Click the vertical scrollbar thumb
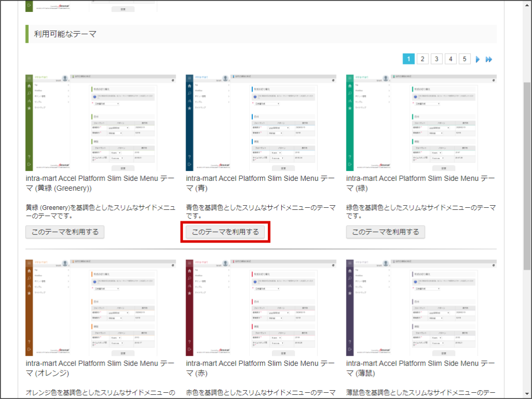Viewport: 532px width, 399px height. [x=527, y=176]
